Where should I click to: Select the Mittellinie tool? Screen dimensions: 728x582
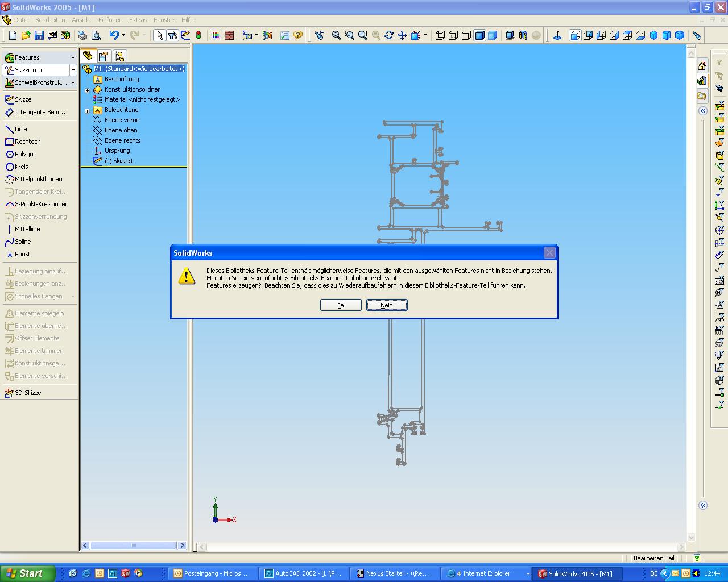(22, 229)
